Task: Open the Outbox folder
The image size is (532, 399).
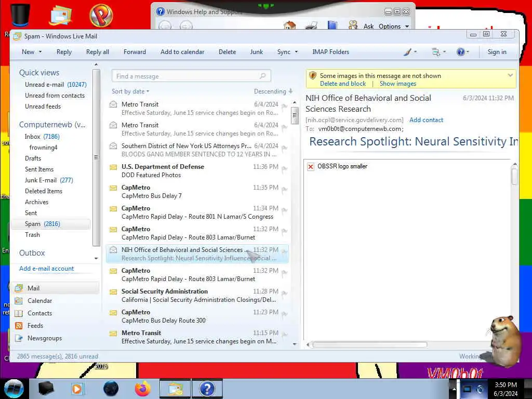Action: point(32,253)
